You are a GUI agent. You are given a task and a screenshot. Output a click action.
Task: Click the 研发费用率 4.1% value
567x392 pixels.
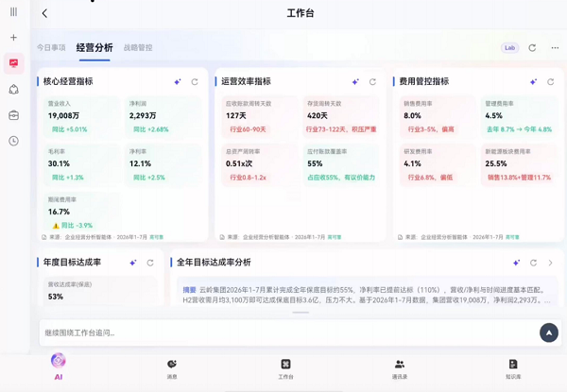[x=413, y=163]
